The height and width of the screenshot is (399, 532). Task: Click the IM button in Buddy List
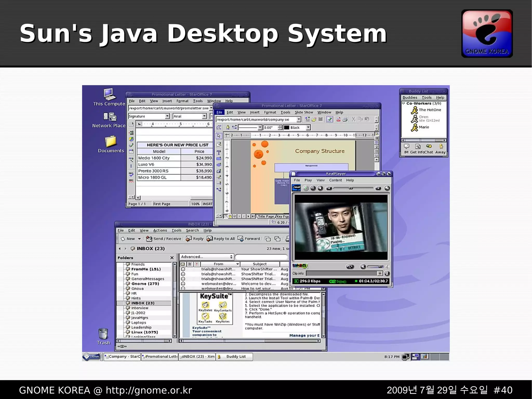406,149
